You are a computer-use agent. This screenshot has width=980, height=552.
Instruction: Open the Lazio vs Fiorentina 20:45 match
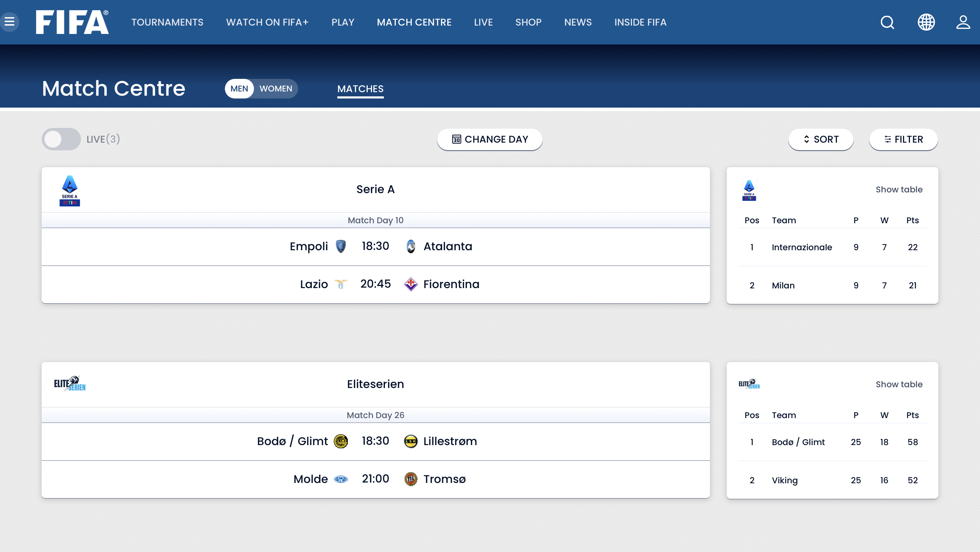(x=375, y=284)
